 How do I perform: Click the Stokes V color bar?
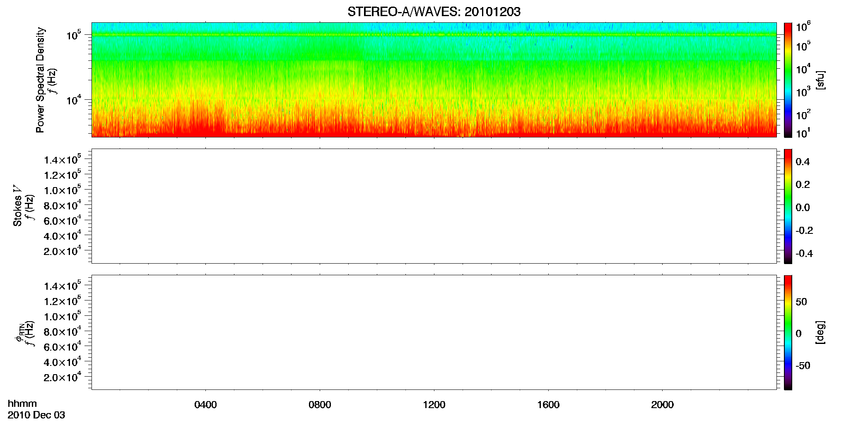point(788,206)
